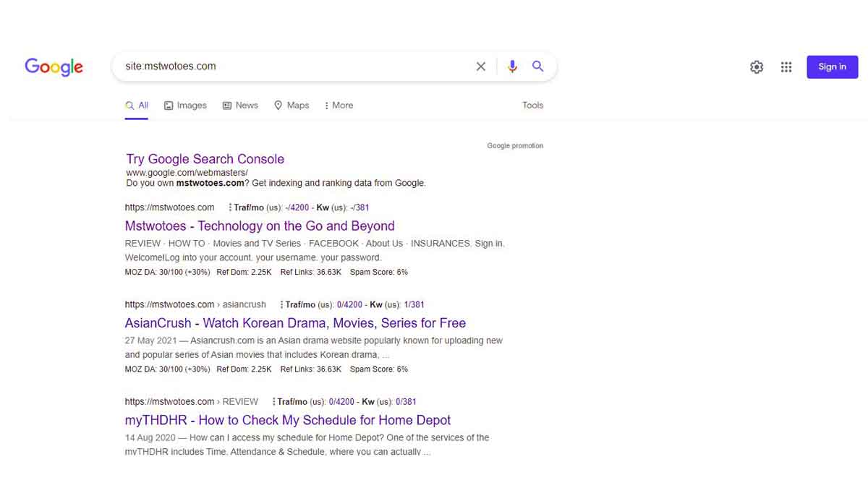The height and width of the screenshot is (488, 868).
Task: Clear the search query with X icon
Action: pos(481,67)
